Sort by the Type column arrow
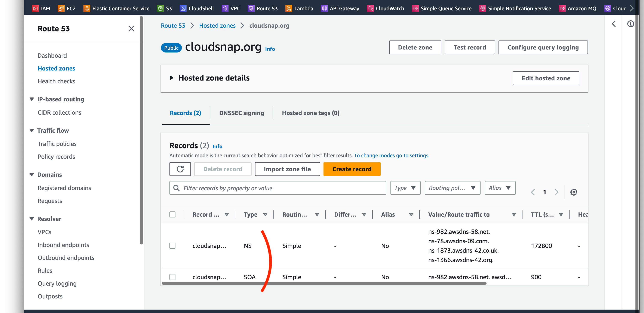The height and width of the screenshot is (313, 644). (x=265, y=214)
